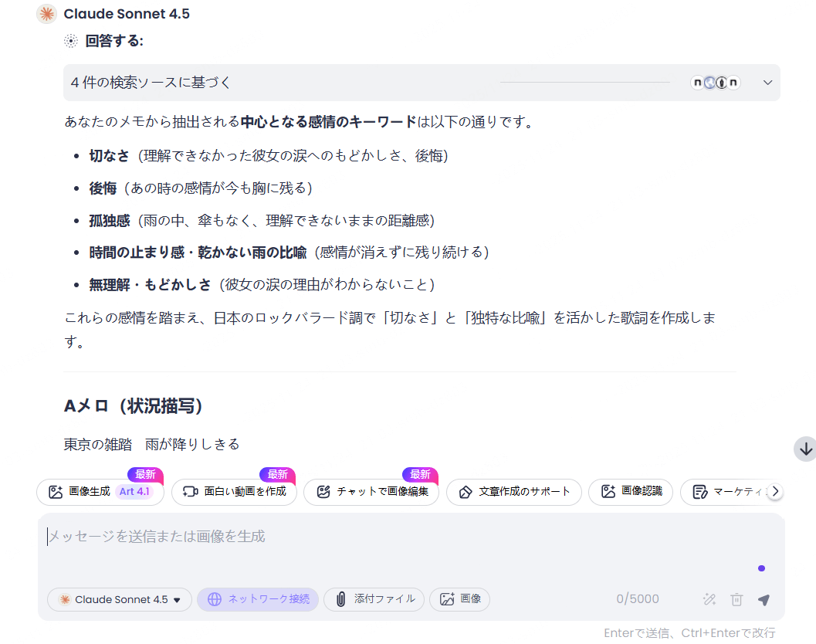This screenshot has width=816, height=644.
Task: Click the 添付ファイル attachment button
Action: (374, 599)
